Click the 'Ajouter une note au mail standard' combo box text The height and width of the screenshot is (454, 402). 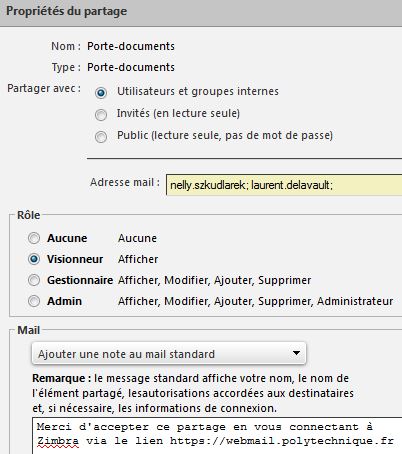(x=126, y=354)
